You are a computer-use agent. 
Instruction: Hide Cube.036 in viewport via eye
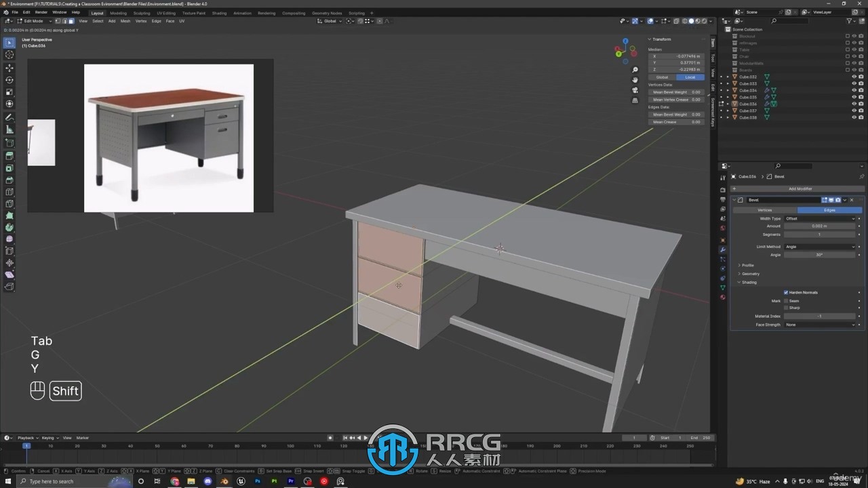click(854, 104)
